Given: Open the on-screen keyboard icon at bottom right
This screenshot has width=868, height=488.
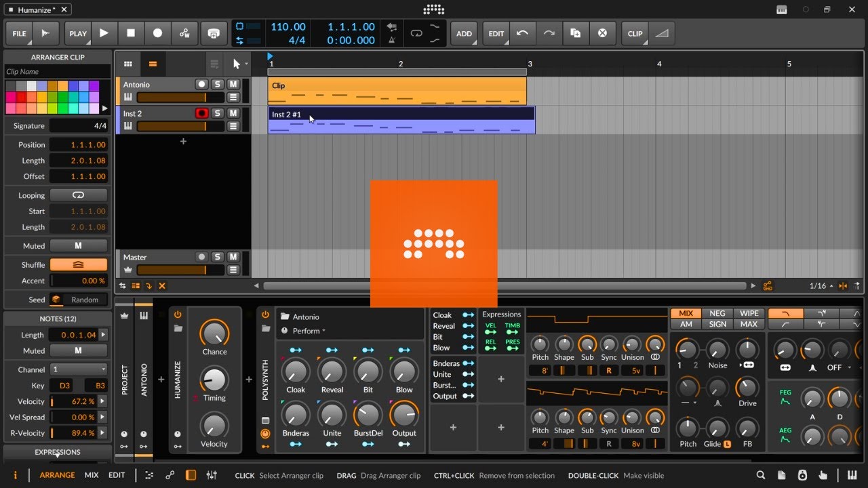Looking at the screenshot, I should (x=854, y=475).
